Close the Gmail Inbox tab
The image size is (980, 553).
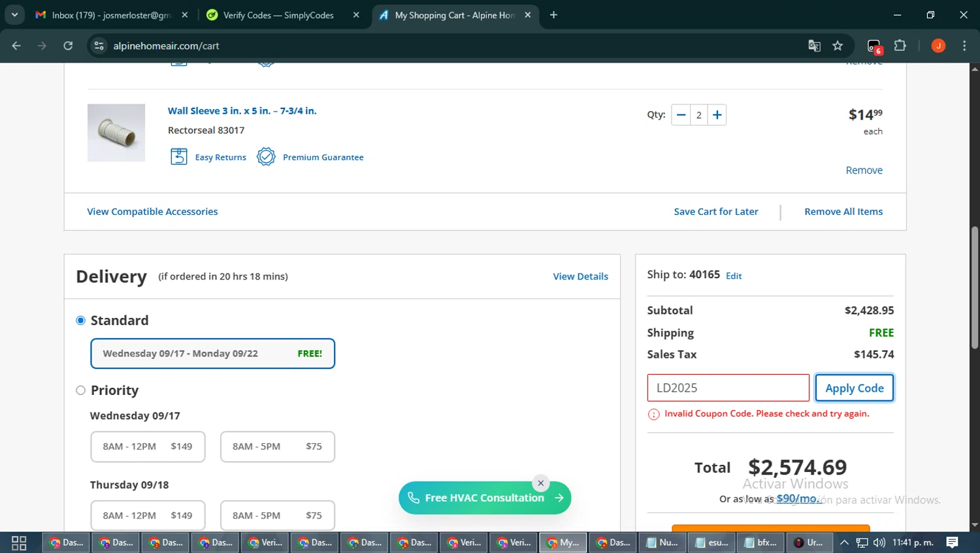[185, 15]
